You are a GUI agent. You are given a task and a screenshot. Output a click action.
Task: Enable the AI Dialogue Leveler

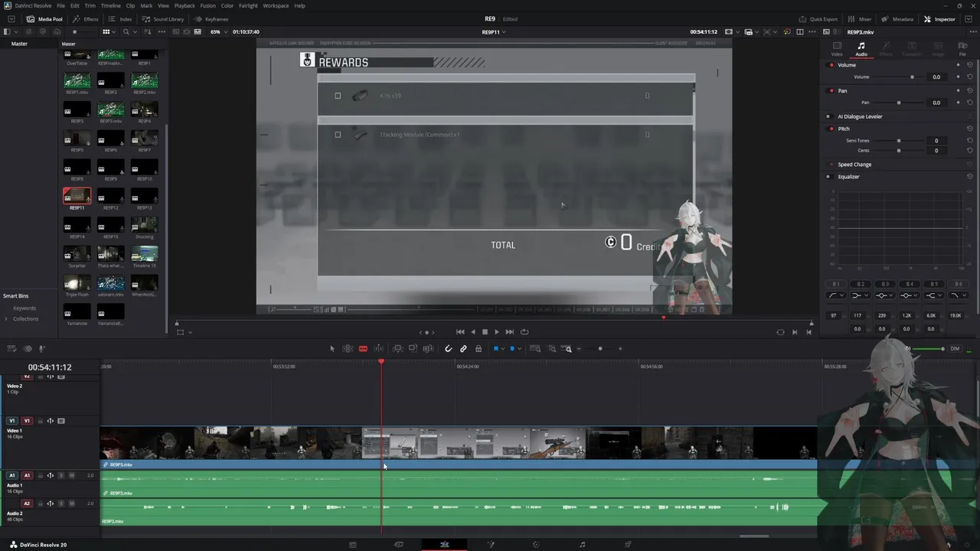(828, 116)
